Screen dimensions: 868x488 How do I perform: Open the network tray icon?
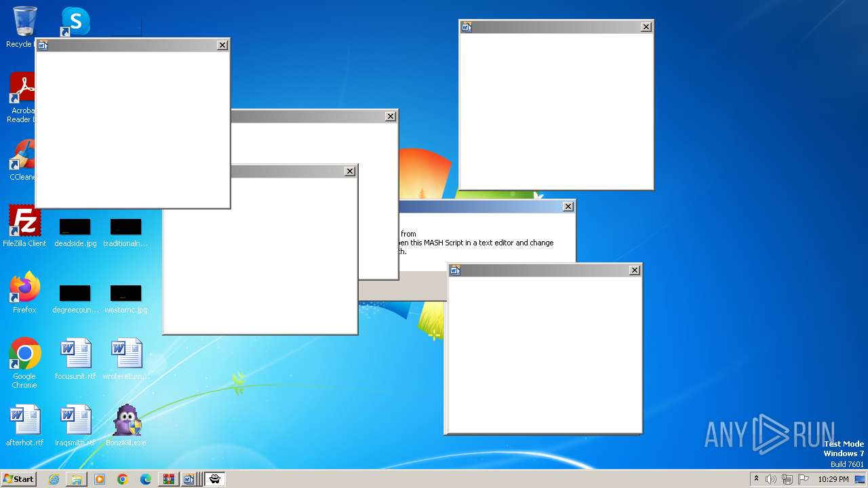(787, 479)
